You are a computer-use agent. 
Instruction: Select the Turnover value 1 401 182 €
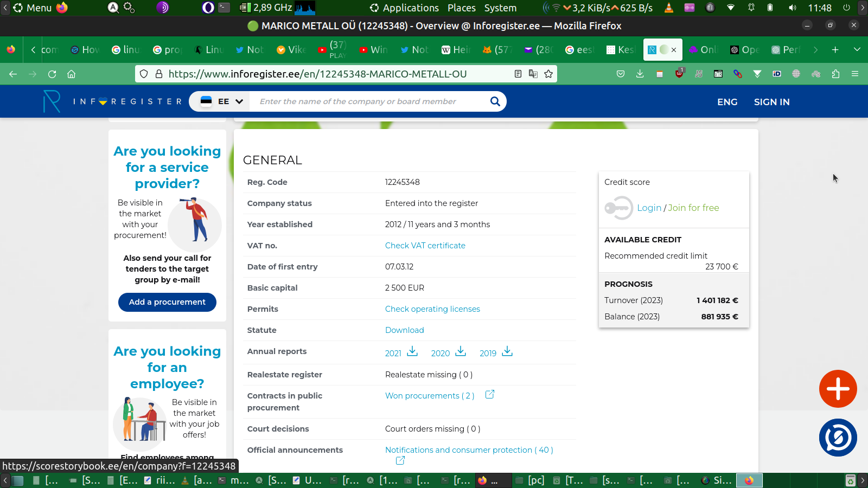point(717,300)
